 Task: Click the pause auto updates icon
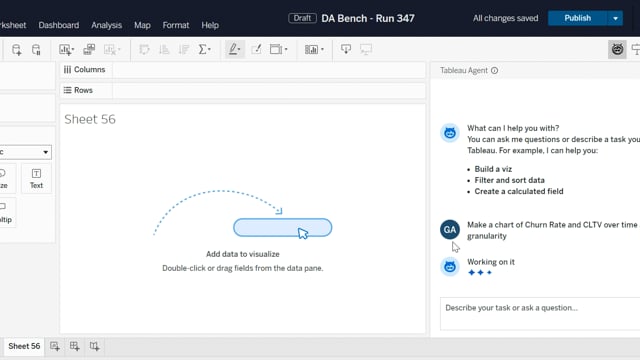[x=36, y=50]
